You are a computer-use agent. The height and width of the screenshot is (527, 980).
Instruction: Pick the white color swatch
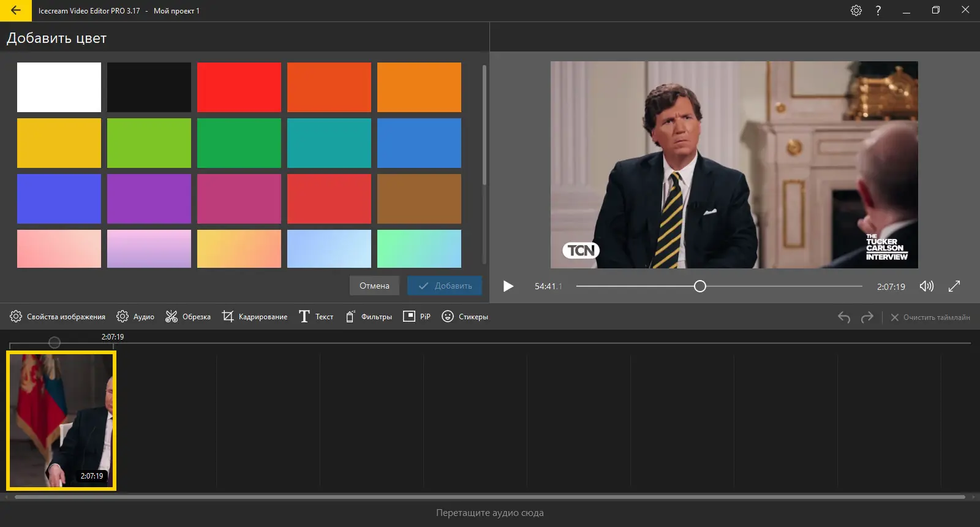coord(59,87)
